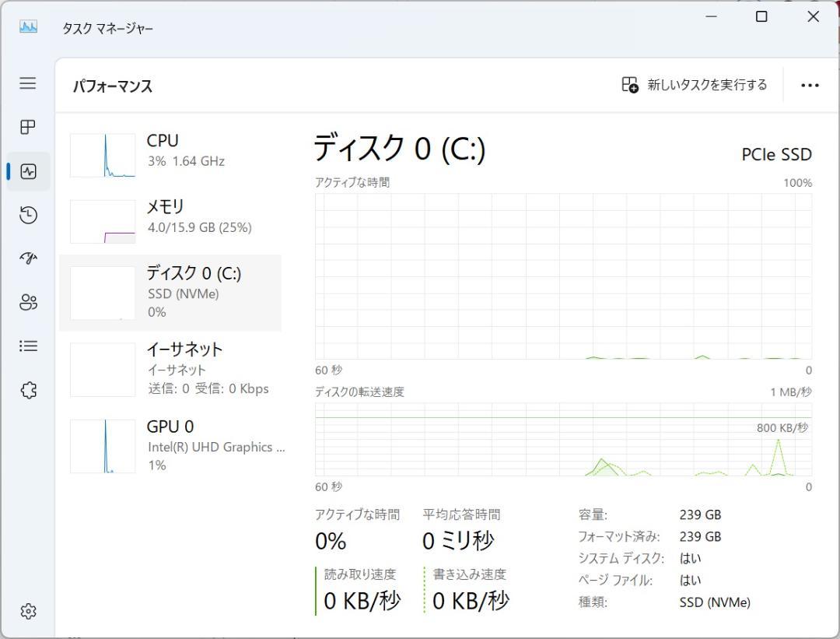Click the 800 KB/秒 graph marker label
840x639 pixels.
pos(782,427)
